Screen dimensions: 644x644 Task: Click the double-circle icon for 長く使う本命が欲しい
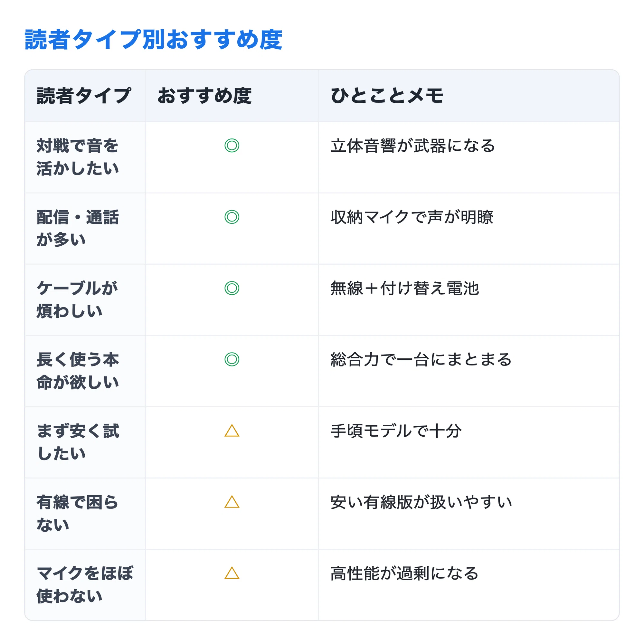pyautogui.click(x=232, y=359)
